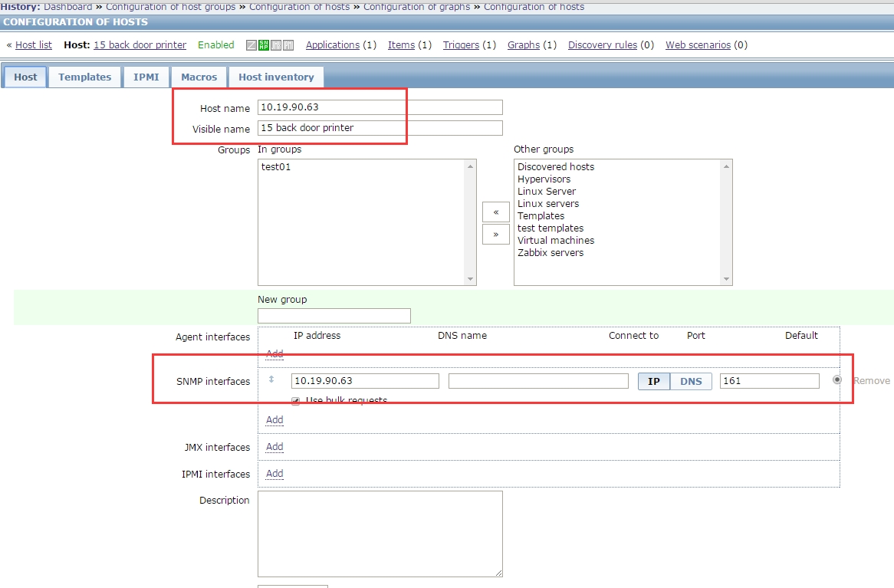Click the SNMP IP address field
894x588 pixels.
coord(365,381)
